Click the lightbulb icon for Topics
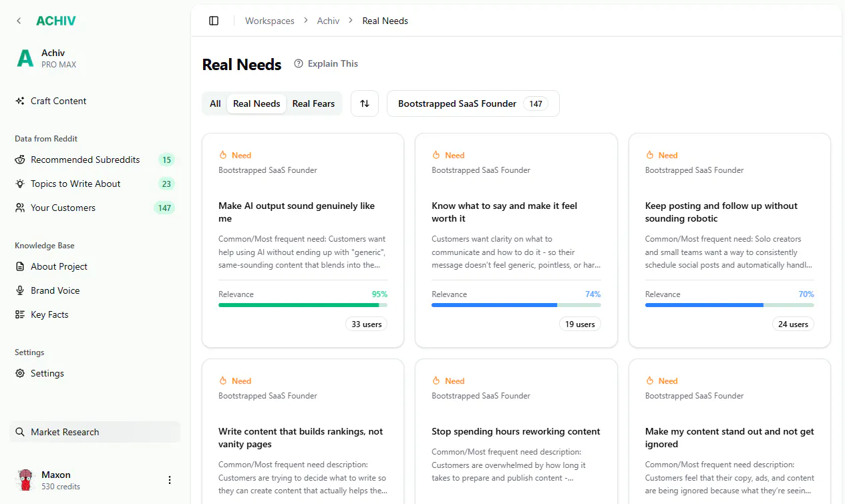This screenshot has width=845, height=504. [x=20, y=184]
